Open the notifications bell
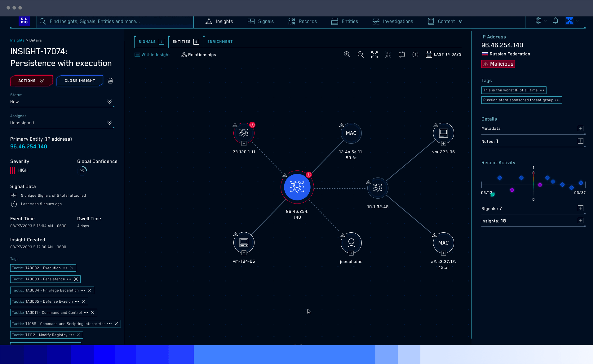 tap(555, 21)
